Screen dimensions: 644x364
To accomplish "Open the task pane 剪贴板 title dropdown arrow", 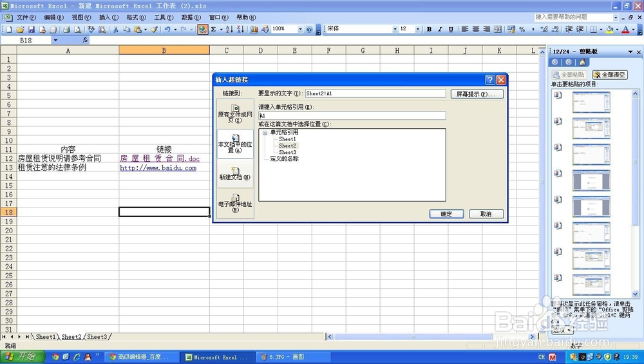I will [630, 52].
